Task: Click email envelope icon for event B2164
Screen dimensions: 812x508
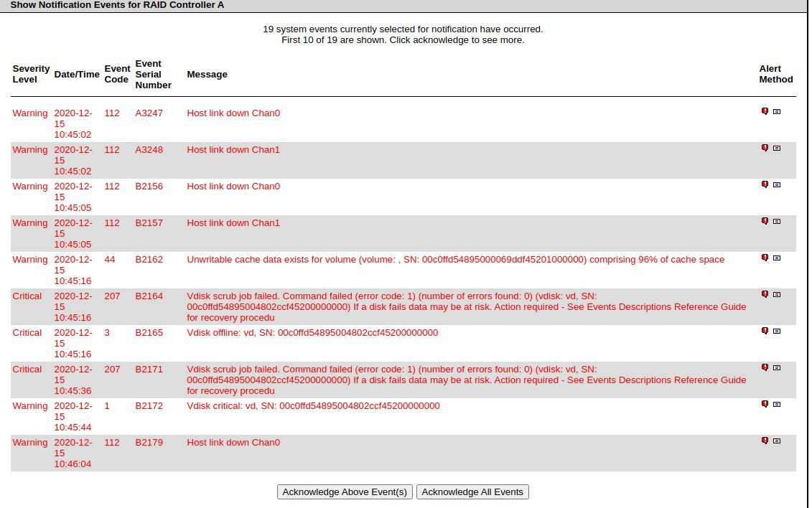Action: pyautogui.click(x=776, y=295)
